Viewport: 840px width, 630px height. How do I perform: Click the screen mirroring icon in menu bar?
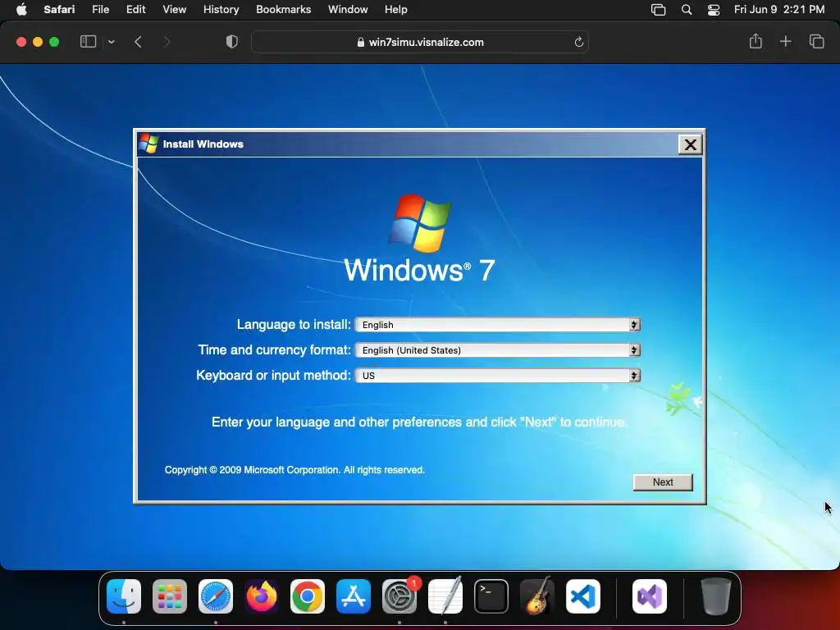pyautogui.click(x=659, y=10)
